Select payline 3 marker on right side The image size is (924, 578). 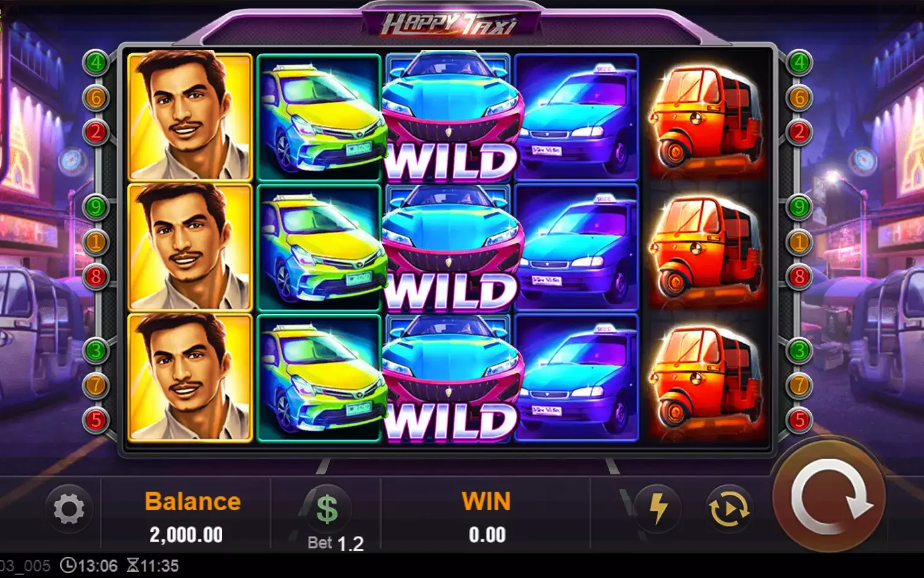[x=799, y=351]
